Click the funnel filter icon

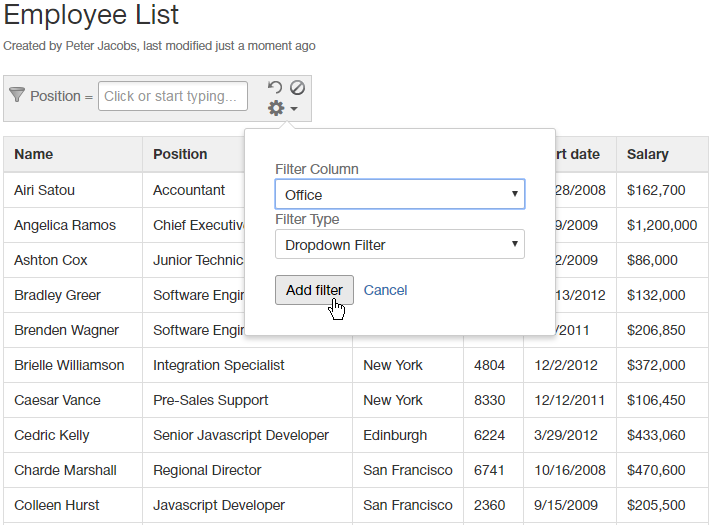17,95
